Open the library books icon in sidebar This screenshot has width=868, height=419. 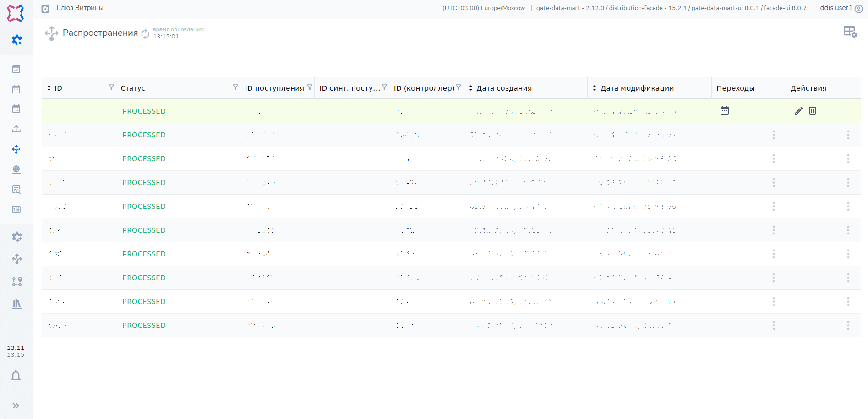pyautogui.click(x=17, y=304)
